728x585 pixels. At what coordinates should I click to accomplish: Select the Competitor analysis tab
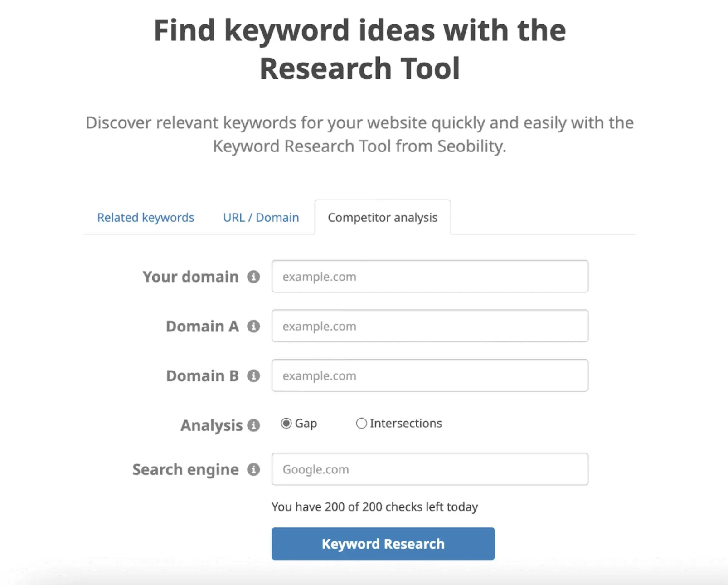(383, 217)
